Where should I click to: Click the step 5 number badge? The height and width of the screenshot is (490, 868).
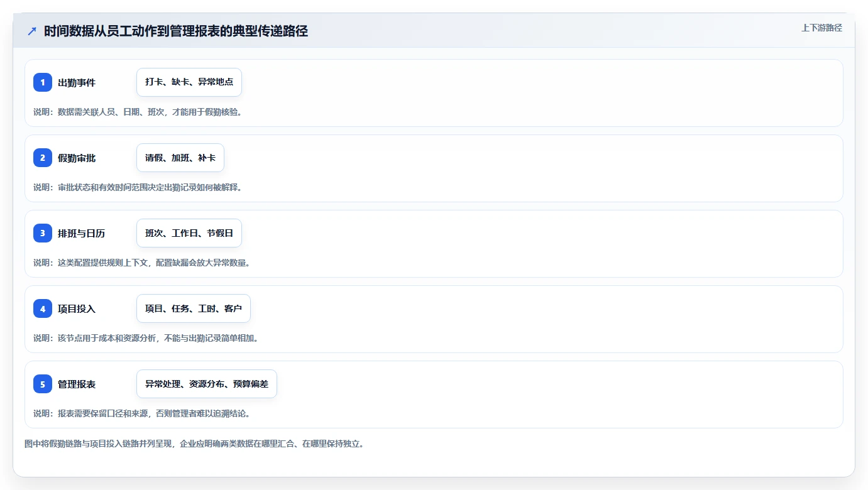tap(43, 384)
